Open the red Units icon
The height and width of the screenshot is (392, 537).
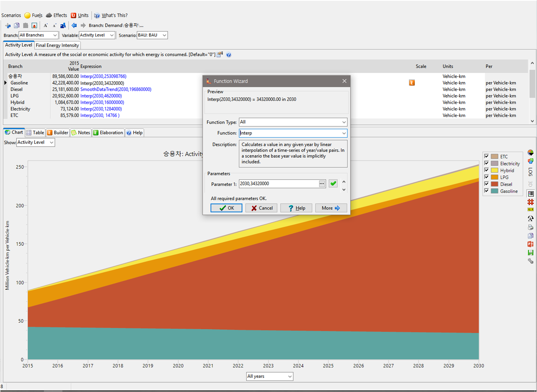coord(73,15)
